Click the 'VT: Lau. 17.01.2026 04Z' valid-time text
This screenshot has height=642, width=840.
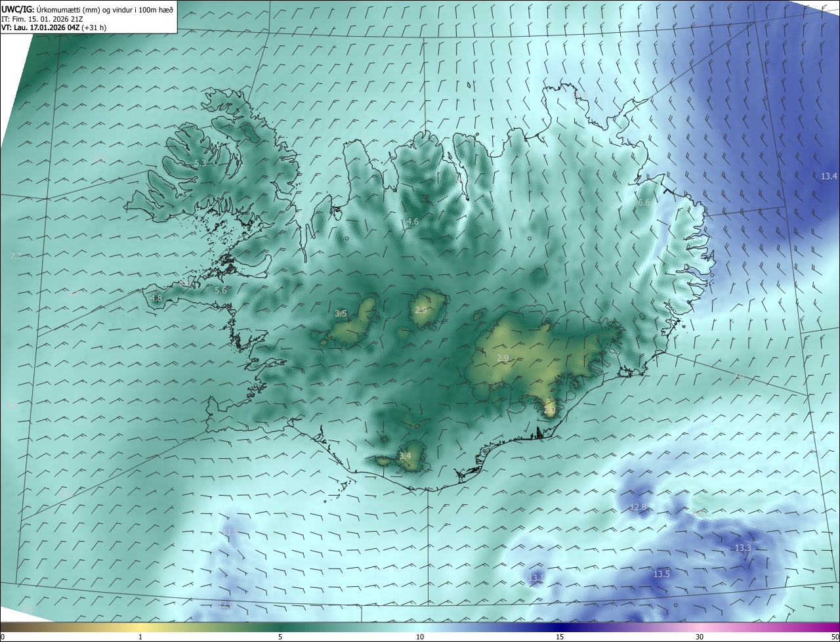point(40,28)
